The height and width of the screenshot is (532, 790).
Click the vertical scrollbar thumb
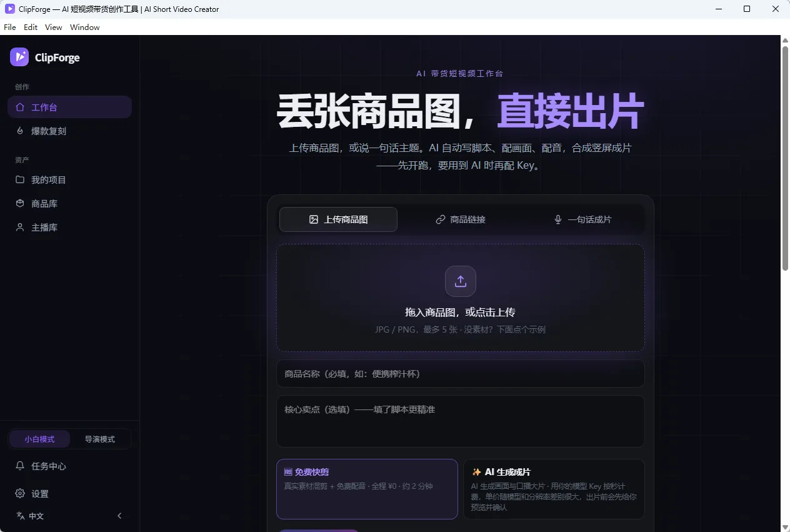786,158
